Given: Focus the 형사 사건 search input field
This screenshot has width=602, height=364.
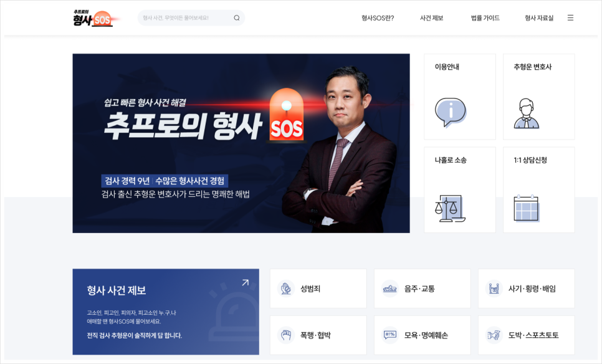Looking at the screenshot, I should (x=191, y=17).
